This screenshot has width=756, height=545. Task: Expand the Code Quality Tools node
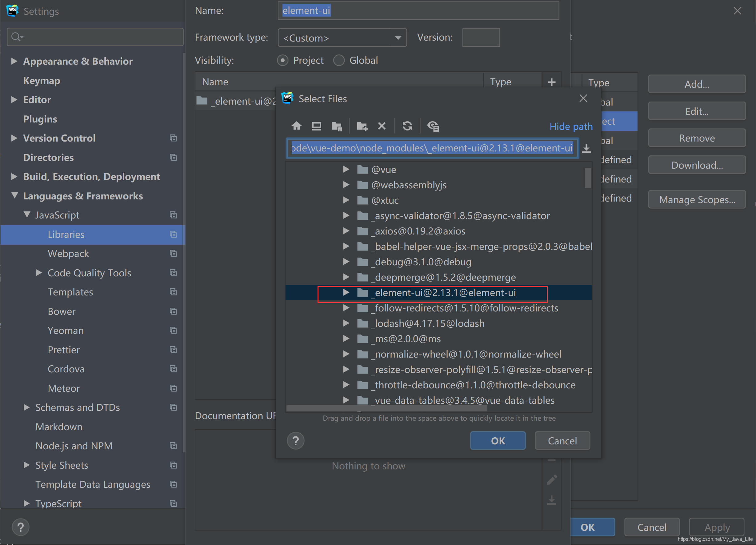click(x=39, y=273)
